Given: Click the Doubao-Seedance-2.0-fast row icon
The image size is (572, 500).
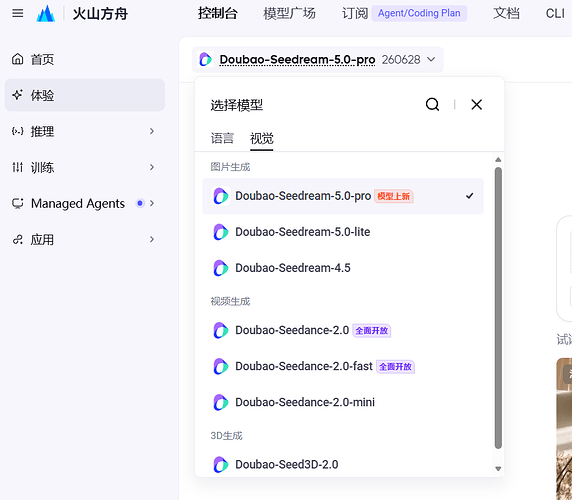Looking at the screenshot, I should pos(221,366).
